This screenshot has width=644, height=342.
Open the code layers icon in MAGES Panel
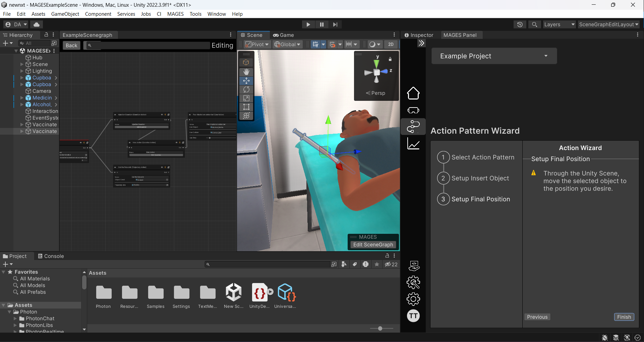coord(414,266)
